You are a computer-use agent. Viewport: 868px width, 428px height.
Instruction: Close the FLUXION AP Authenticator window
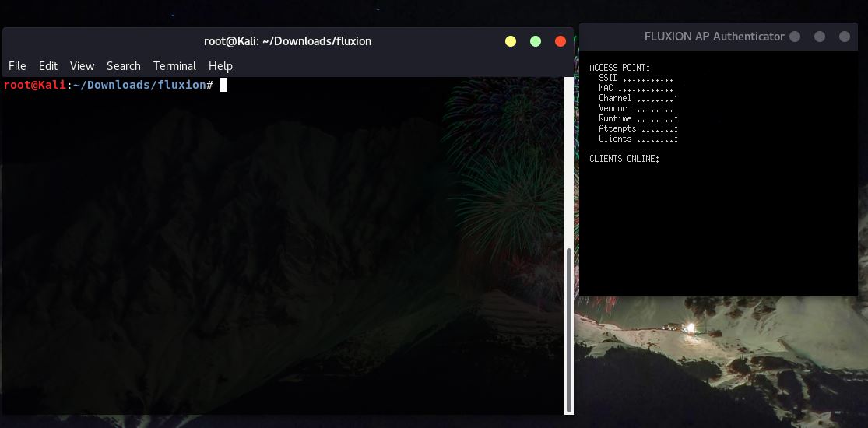pos(844,37)
